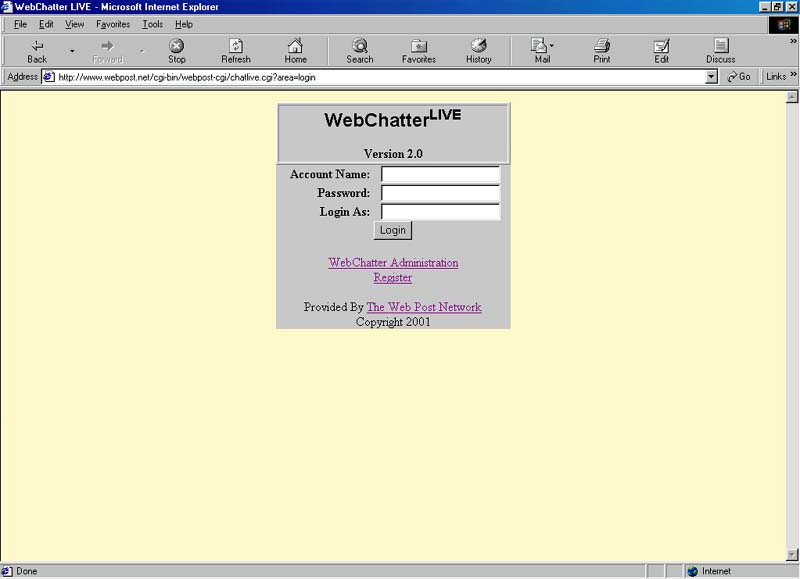
Task: Click the Go button
Action: [x=739, y=77]
